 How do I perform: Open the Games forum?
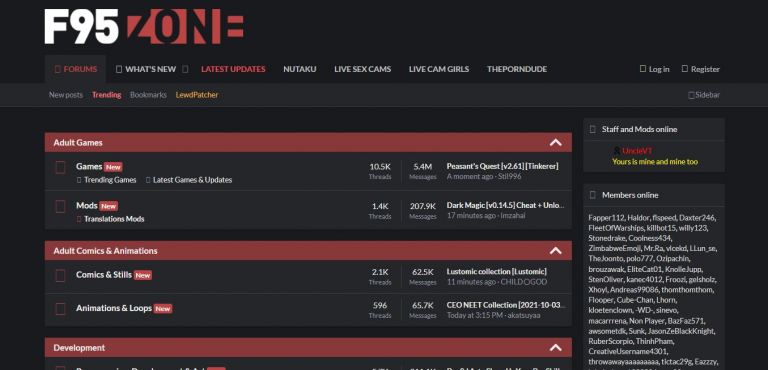(x=89, y=166)
